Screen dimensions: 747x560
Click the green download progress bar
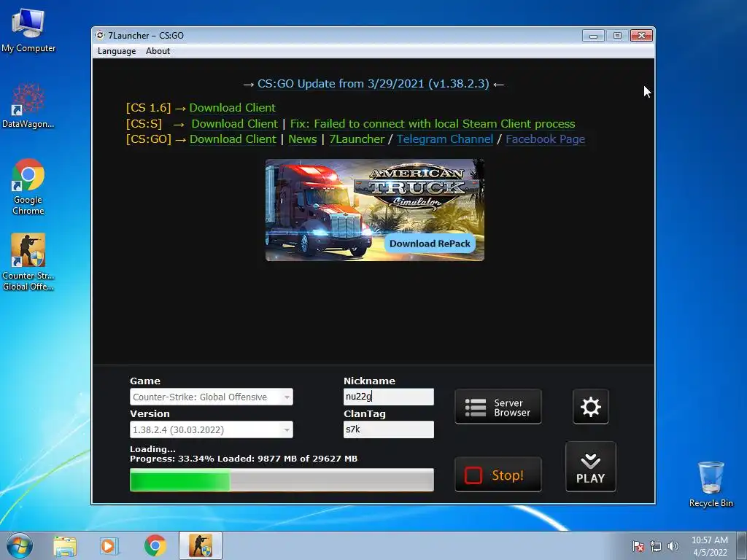(282, 480)
